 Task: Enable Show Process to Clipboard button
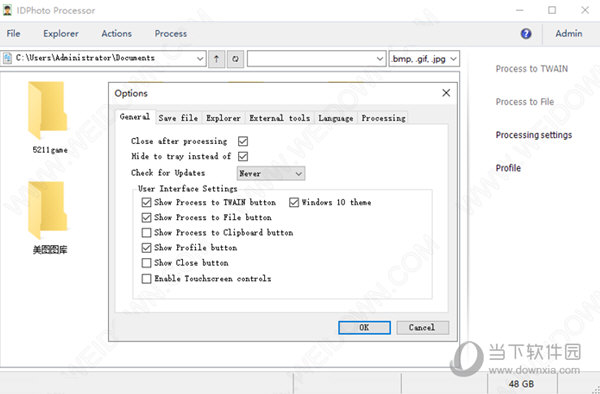[x=146, y=233]
